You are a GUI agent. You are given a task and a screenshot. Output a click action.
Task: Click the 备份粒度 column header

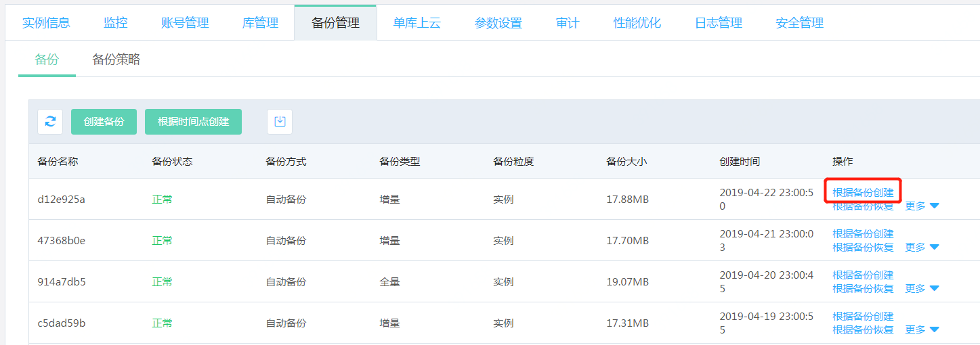pos(513,162)
